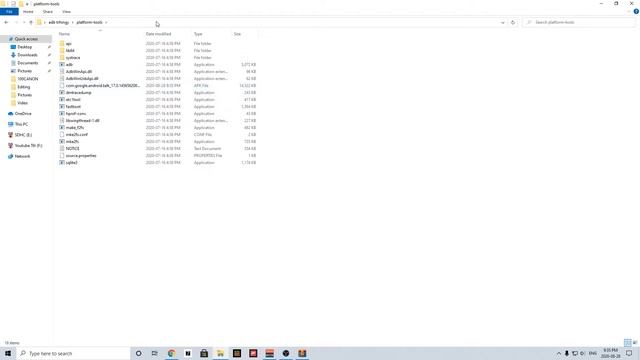Viewport: 640px width, 360px height.
Task: Open SDHC (E:) drive
Action: click(x=23, y=135)
